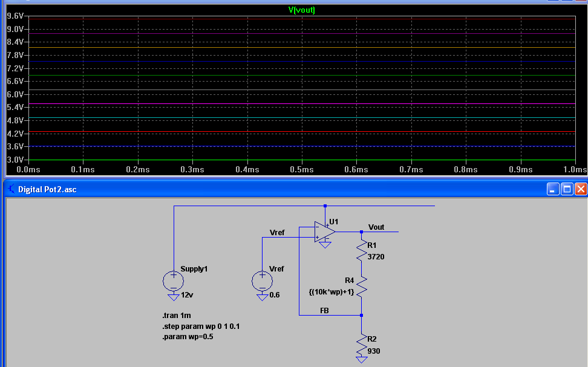Click the 12v source value
The width and height of the screenshot is (588, 367).
pos(187,295)
